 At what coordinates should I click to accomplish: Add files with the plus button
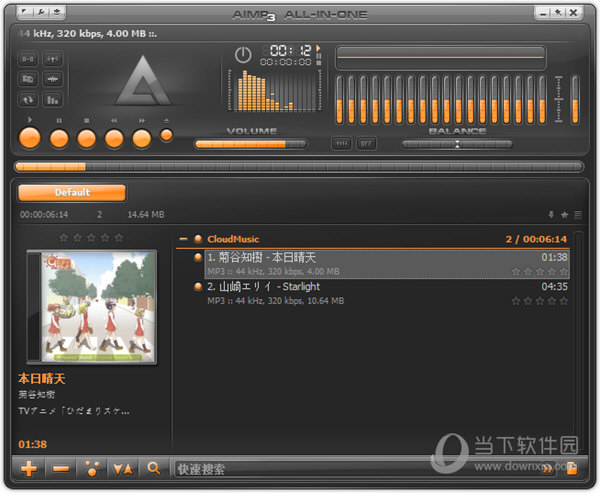(29, 469)
